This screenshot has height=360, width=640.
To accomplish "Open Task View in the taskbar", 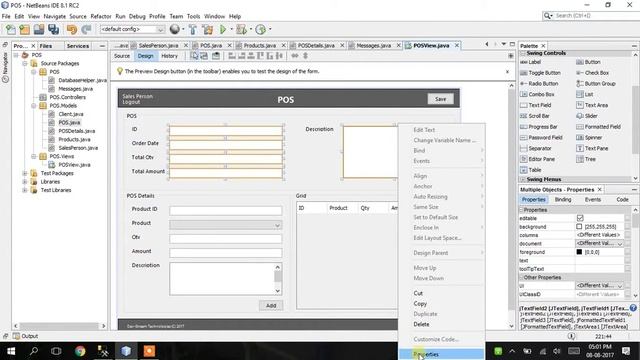I will tap(56, 351).
